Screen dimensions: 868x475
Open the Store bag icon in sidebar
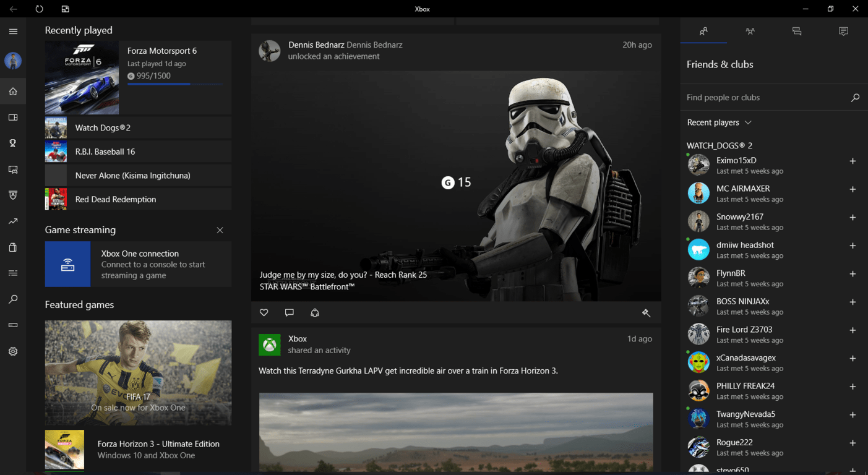[13, 247]
